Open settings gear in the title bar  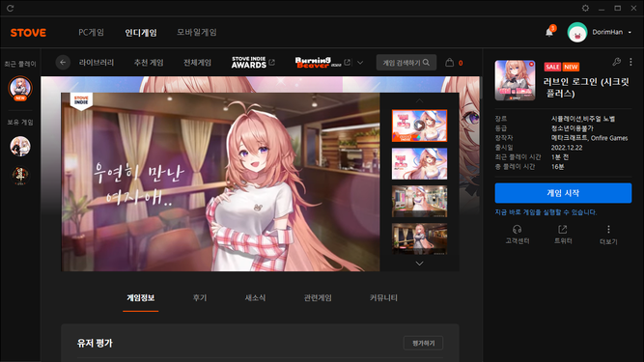coord(585,8)
